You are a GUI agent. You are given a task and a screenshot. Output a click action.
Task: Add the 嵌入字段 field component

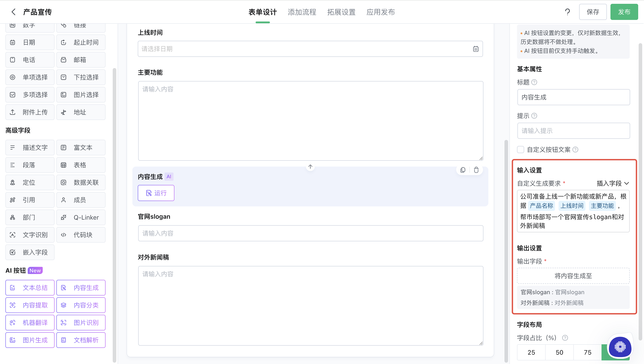point(30,252)
